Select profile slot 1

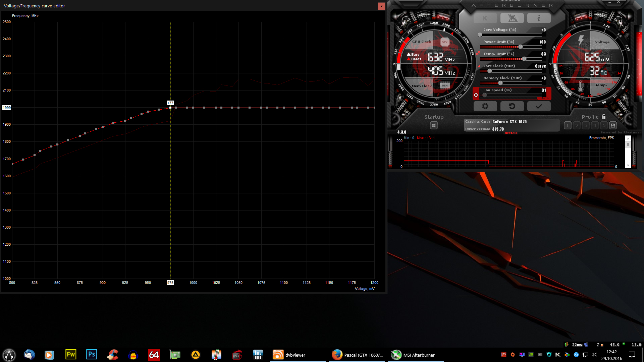[x=568, y=125]
